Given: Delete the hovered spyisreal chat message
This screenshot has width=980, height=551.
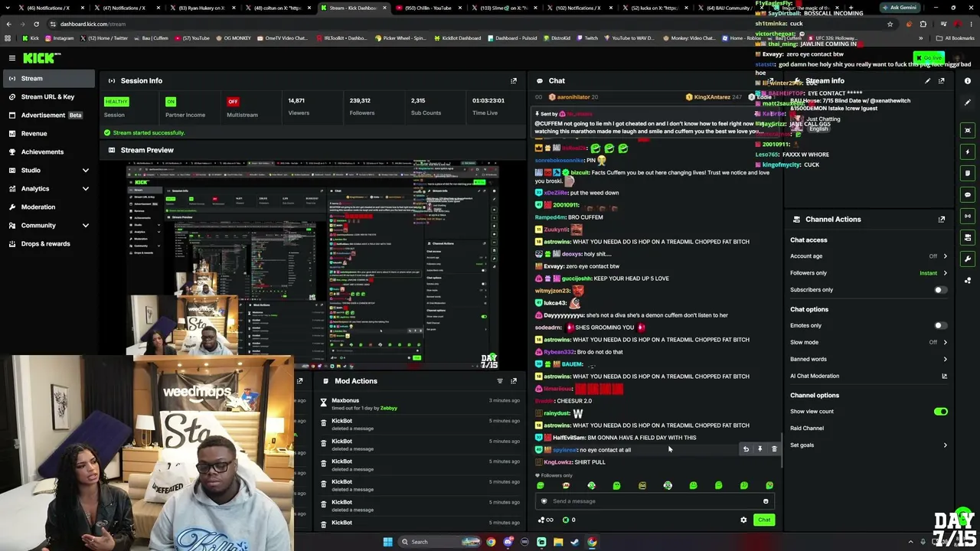Looking at the screenshot, I should 774,449.
